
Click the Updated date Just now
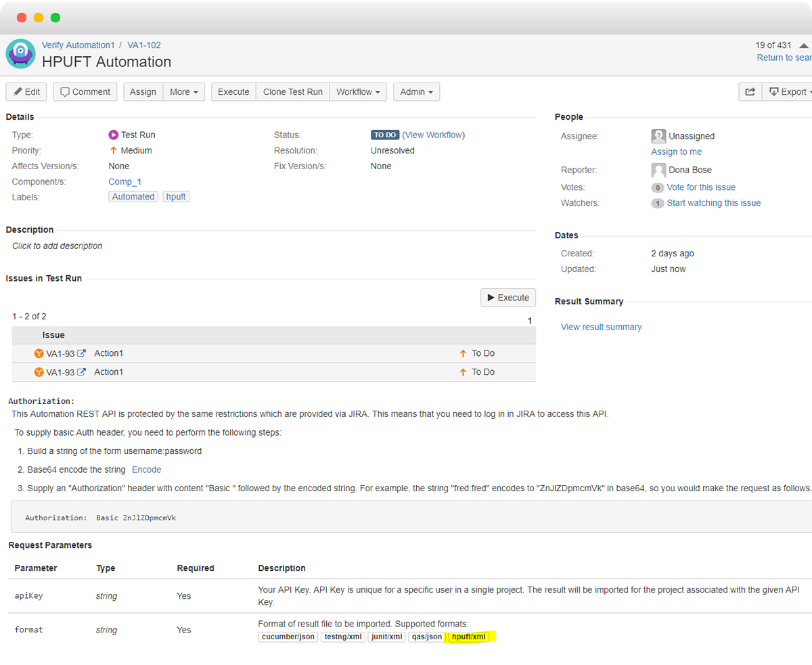[x=669, y=269]
